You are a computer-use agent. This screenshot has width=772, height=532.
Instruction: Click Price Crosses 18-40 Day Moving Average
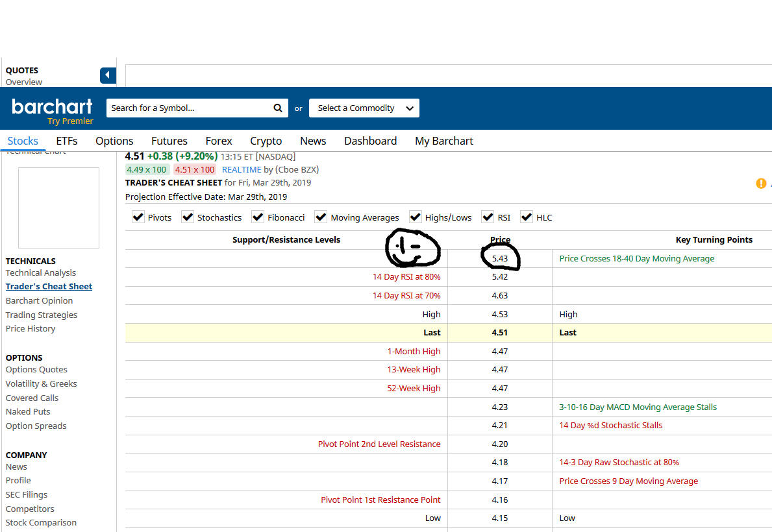636,258
